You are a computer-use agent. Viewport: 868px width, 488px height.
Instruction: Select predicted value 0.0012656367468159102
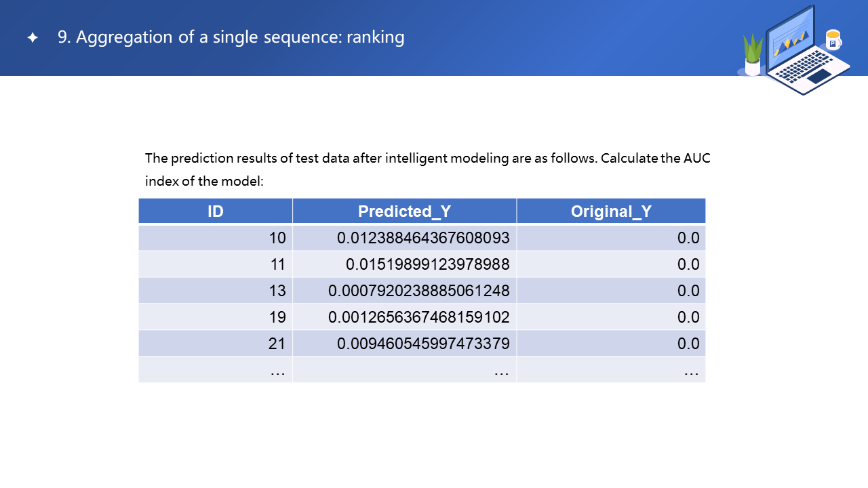click(419, 317)
